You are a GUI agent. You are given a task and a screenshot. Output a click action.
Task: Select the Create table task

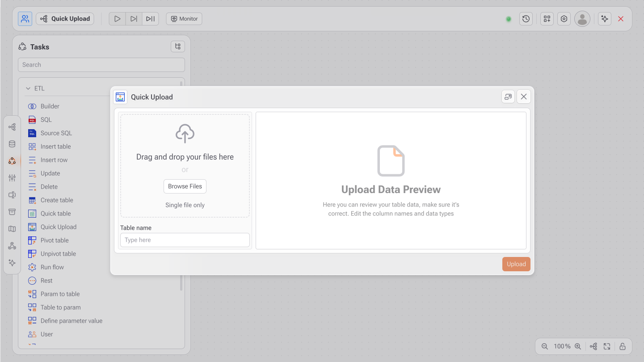[x=57, y=200]
